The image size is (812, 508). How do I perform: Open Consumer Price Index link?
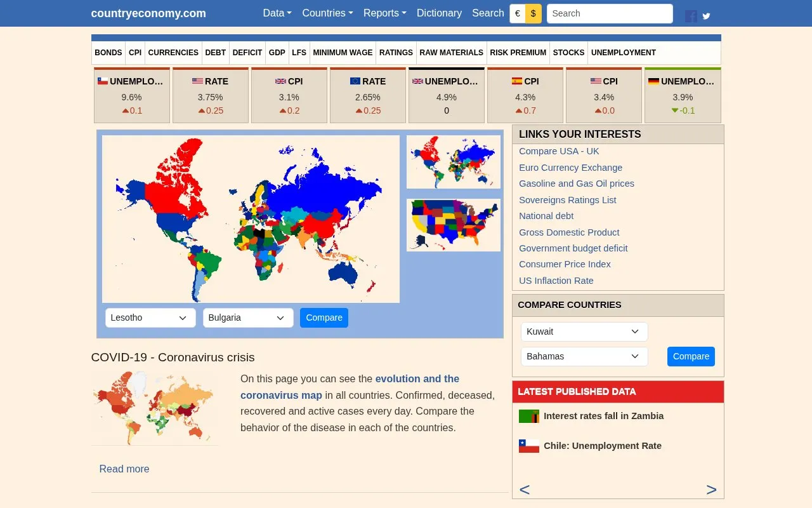pyautogui.click(x=565, y=264)
